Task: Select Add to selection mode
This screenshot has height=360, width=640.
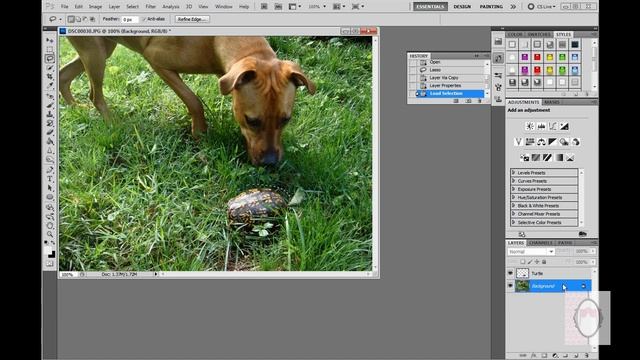Action: [x=78, y=19]
